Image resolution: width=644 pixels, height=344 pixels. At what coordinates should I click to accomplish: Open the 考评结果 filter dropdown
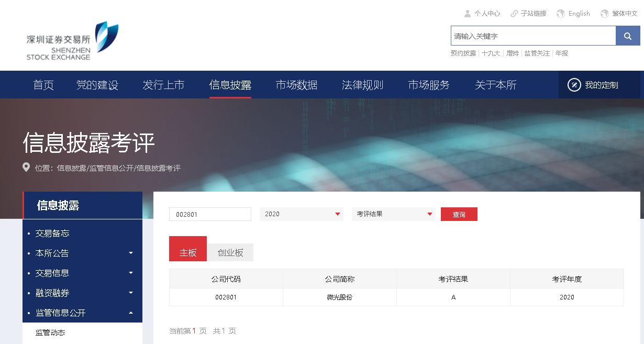[x=394, y=214]
